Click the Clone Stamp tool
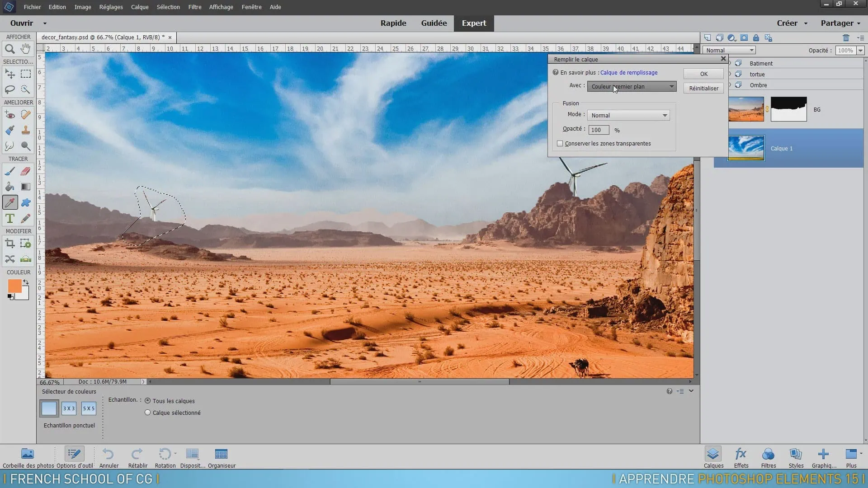This screenshot has width=868, height=488. tap(26, 131)
